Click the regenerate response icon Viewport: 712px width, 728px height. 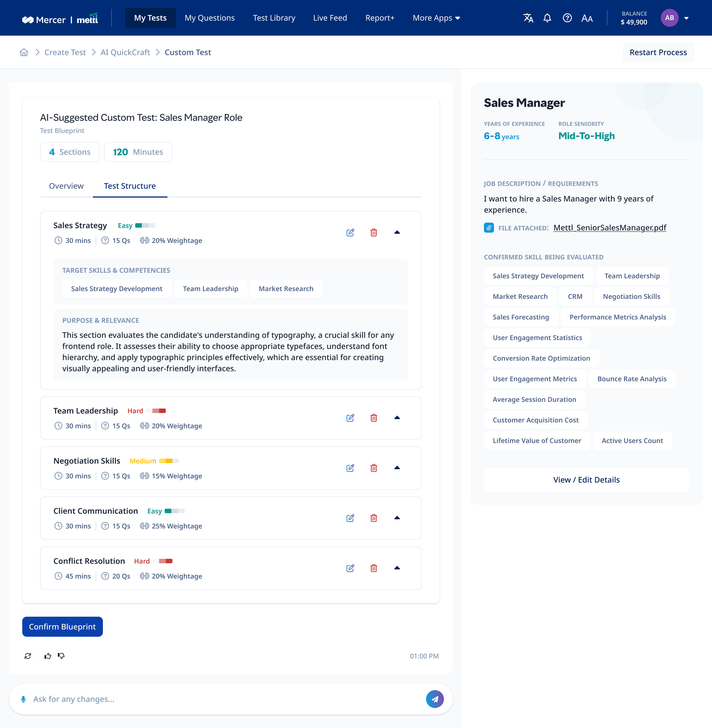(x=28, y=656)
